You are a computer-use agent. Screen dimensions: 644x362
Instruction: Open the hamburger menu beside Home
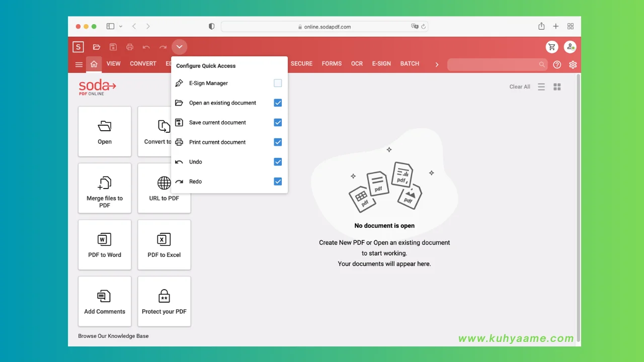[x=79, y=64]
